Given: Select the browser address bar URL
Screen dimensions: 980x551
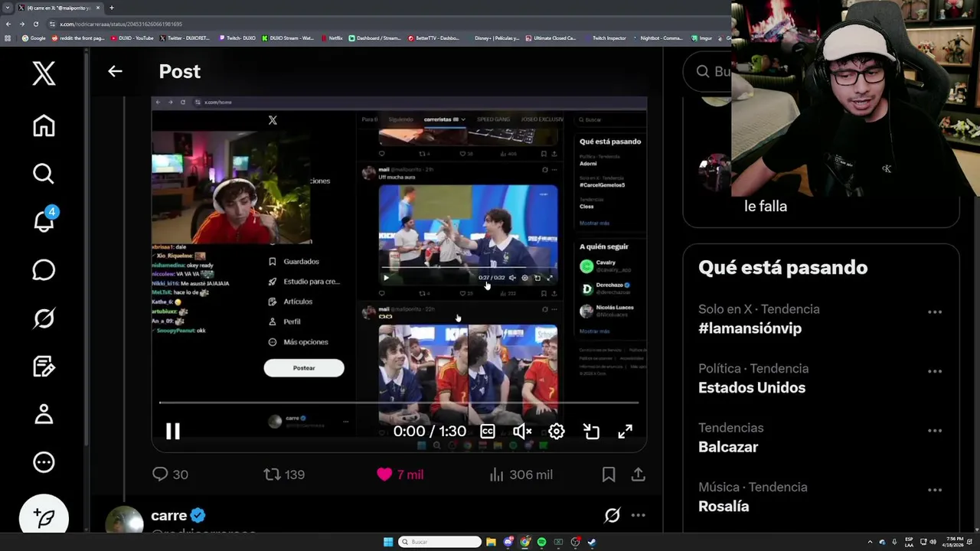Looking at the screenshot, I should click(x=122, y=24).
